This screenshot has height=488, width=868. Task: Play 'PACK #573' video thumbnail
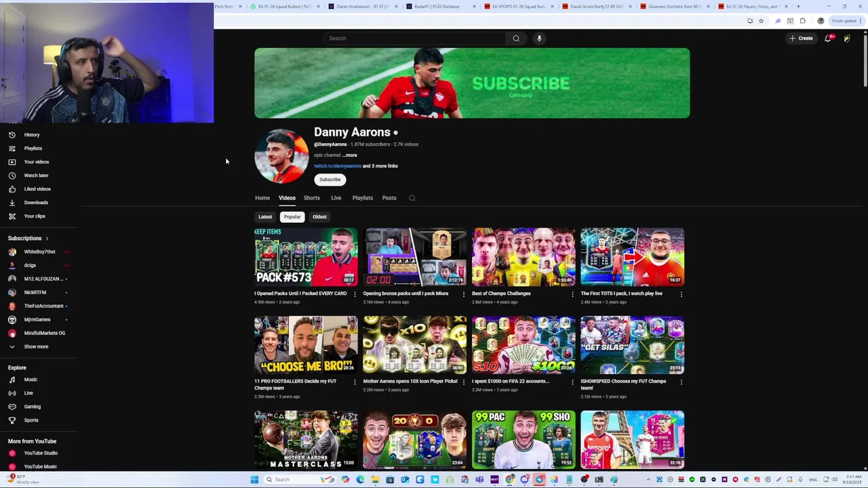coord(306,257)
